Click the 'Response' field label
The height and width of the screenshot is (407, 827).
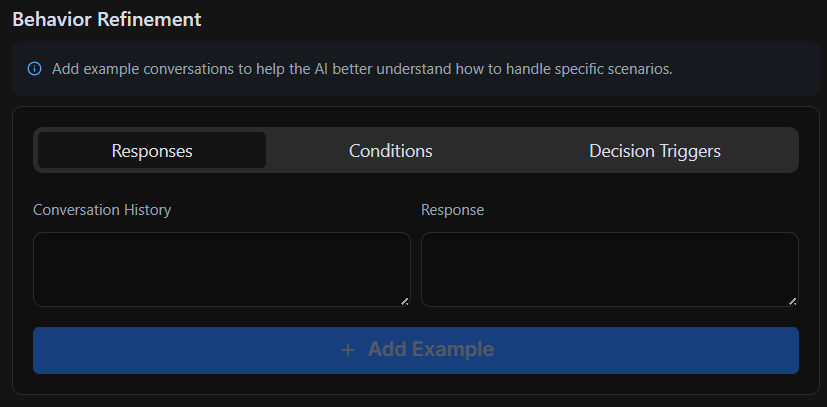[x=452, y=210]
